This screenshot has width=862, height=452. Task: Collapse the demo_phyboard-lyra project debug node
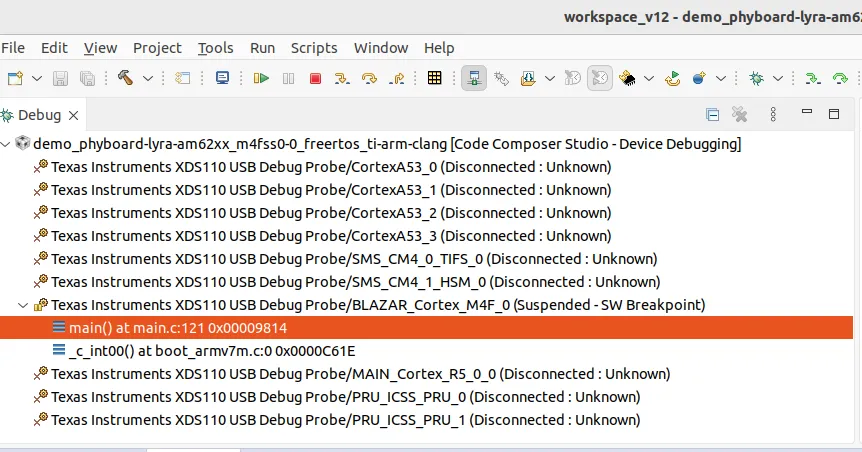[7, 144]
